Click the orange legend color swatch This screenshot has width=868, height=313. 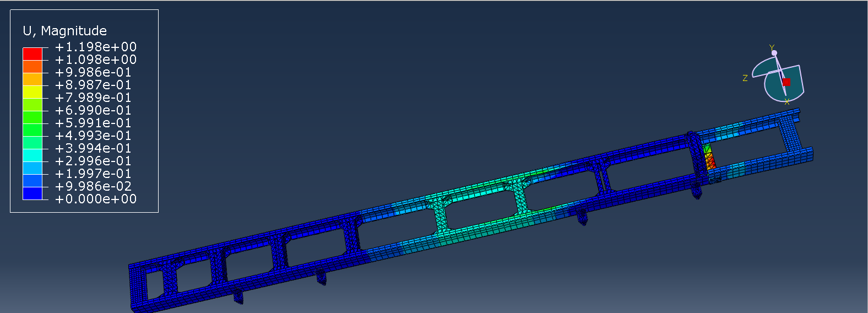tap(32, 66)
